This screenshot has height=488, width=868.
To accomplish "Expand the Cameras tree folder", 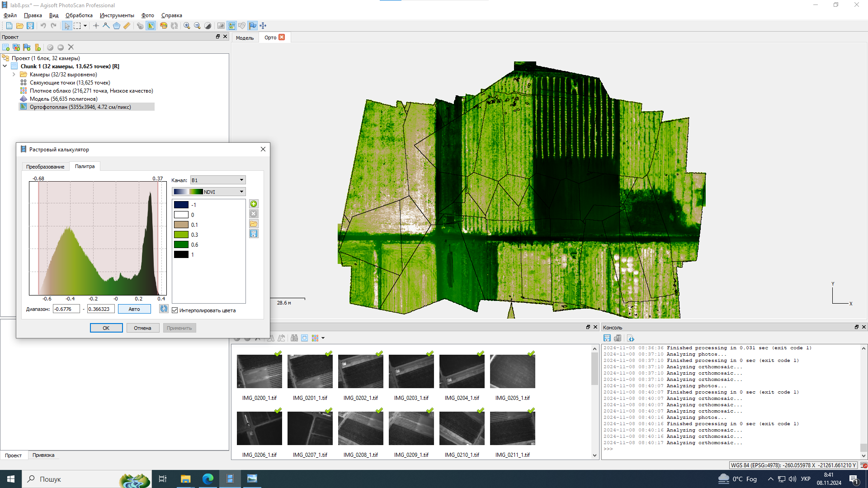I will (14, 75).
